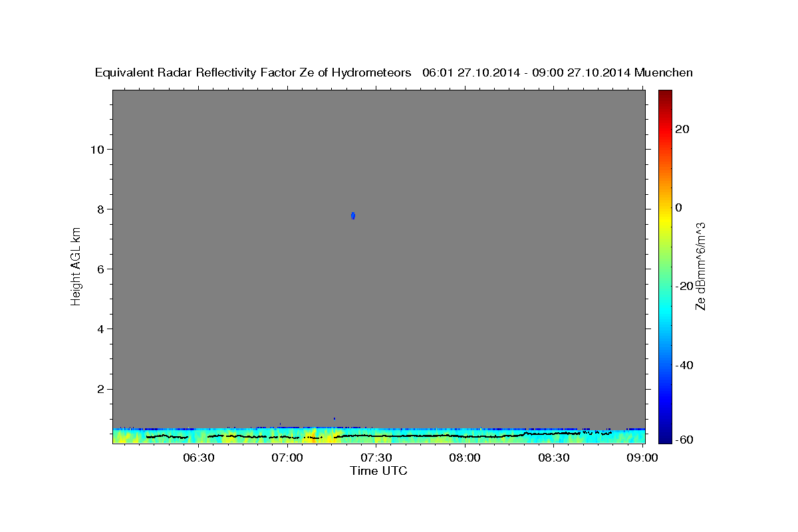This screenshot has height=532, width=798.
Task: Click the dark blue bottom of the colorbar
Action: [665, 438]
